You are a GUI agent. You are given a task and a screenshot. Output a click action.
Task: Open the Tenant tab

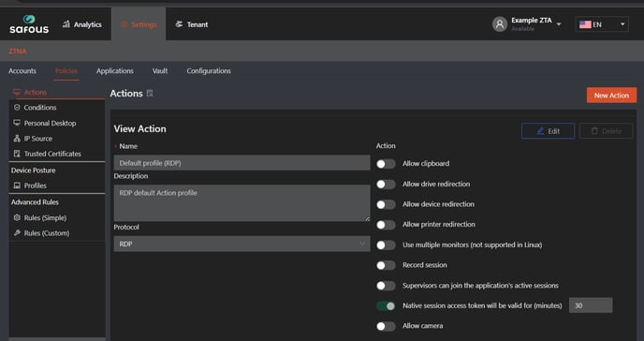pyautogui.click(x=192, y=24)
